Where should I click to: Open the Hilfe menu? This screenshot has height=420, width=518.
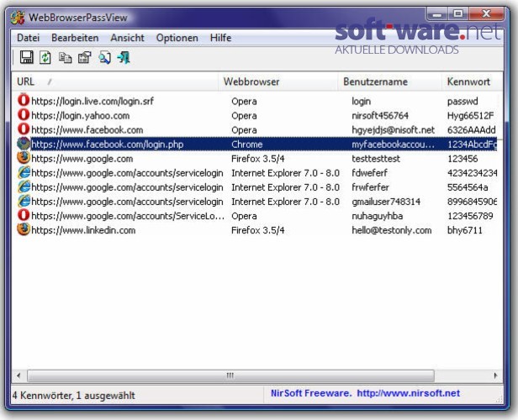[x=220, y=38]
